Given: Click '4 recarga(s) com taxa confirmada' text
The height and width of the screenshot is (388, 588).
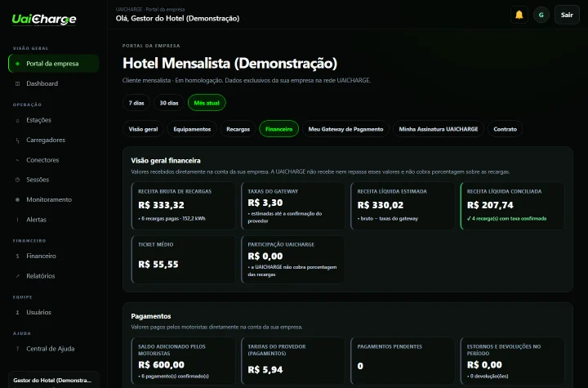Looking at the screenshot, I should point(506,218).
